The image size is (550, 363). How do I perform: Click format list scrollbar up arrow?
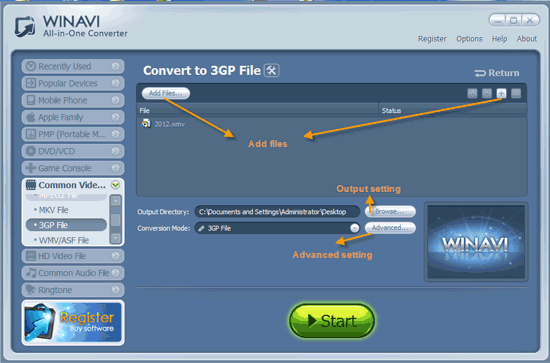point(115,201)
